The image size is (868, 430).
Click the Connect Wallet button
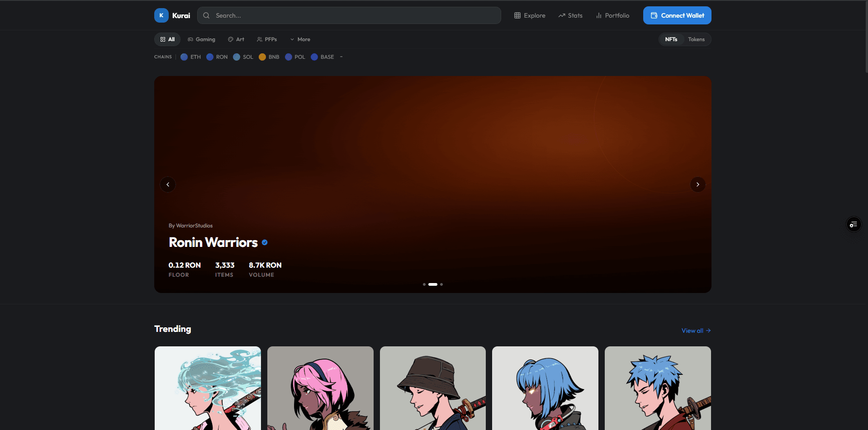click(x=677, y=15)
